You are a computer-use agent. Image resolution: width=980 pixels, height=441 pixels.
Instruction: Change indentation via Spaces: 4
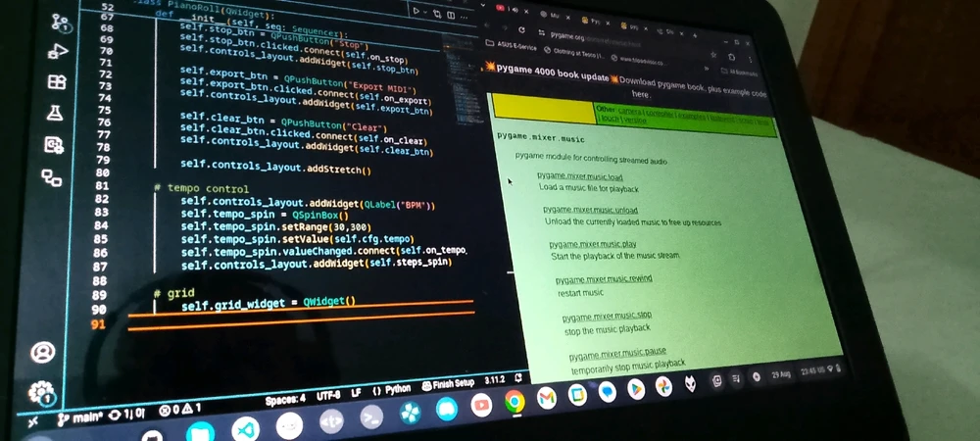coord(285,399)
